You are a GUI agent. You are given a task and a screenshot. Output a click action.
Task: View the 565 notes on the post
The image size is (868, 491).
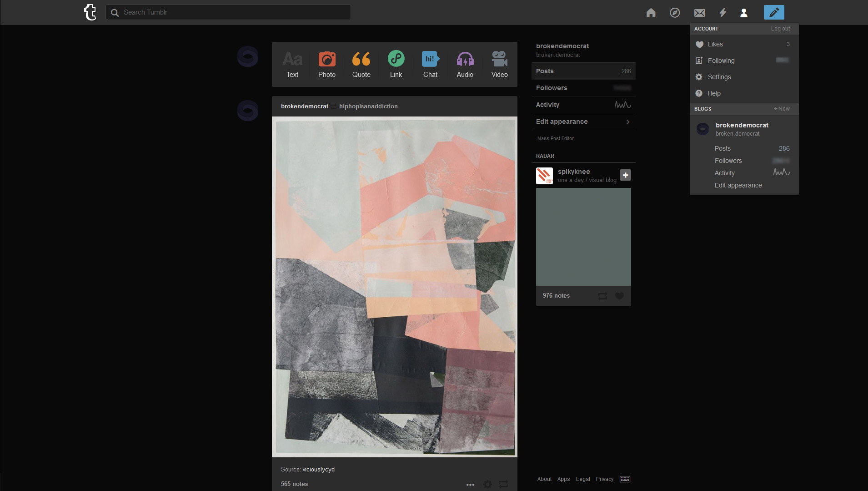pyautogui.click(x=294, y=484)
